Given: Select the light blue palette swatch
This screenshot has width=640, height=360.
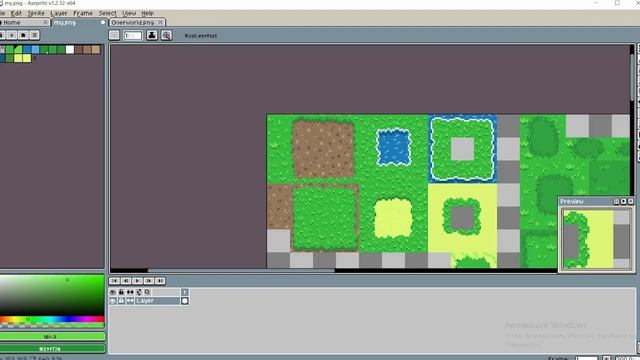Looking at the screenshot, I should 36,50.
